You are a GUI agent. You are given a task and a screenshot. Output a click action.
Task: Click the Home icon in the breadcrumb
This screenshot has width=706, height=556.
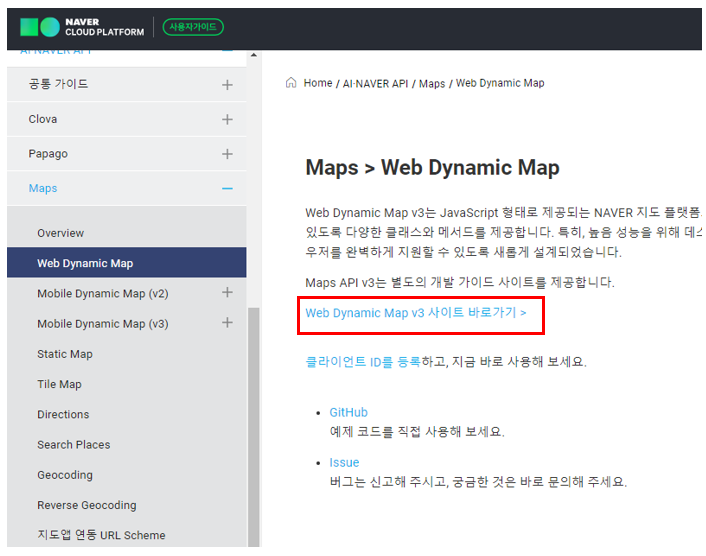tap(291, 83)
